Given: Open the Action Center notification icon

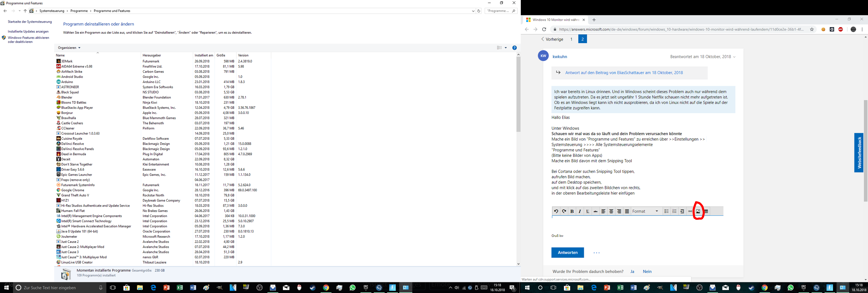Looking at the screenshot, I should pos(512,288).
